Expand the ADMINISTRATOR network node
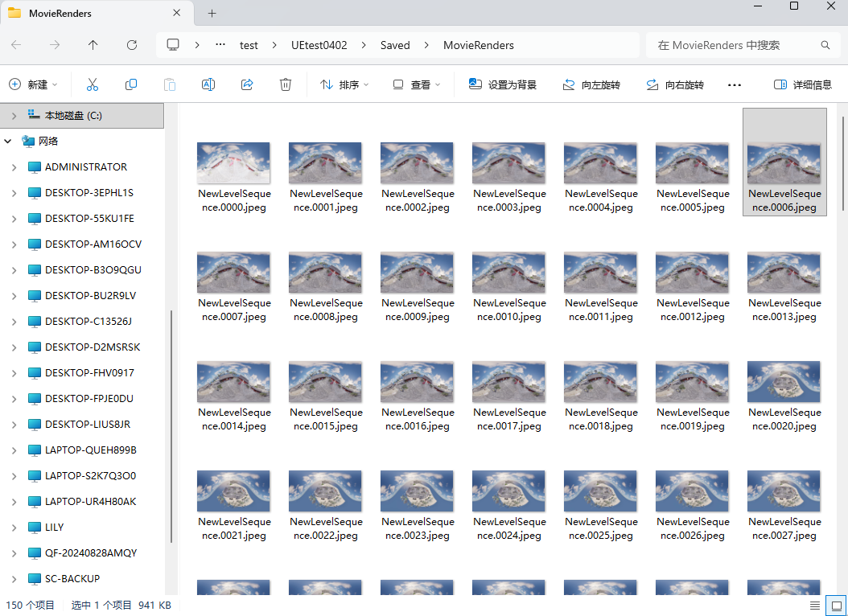 click(x=14, y=167)
